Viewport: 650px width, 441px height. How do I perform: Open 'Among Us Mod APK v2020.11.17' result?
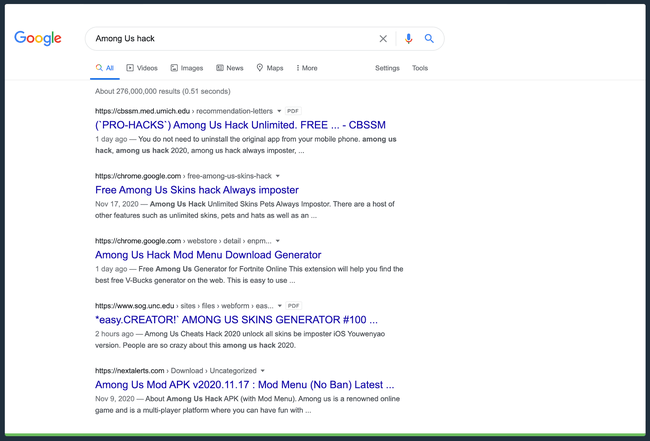coord(245,385)
